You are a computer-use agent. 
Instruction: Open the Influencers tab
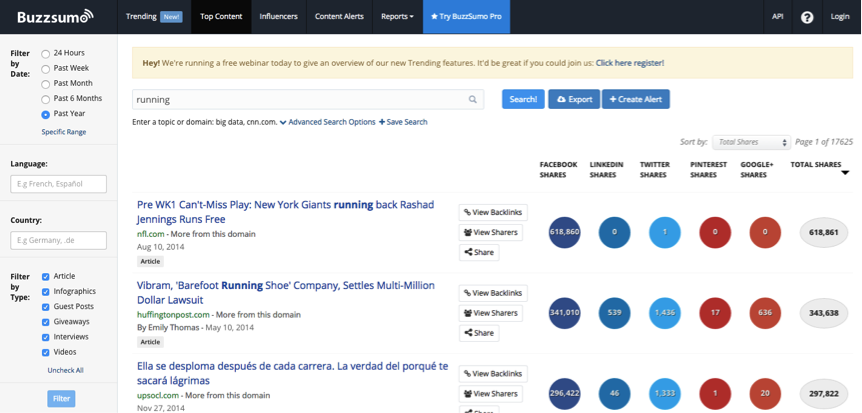(279, 16)
